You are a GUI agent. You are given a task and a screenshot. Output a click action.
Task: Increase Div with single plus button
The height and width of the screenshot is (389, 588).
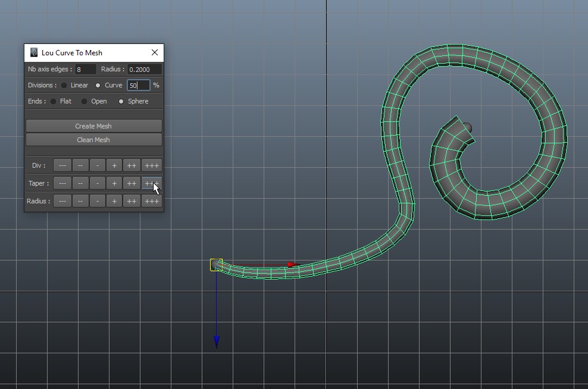click(114, 165)
